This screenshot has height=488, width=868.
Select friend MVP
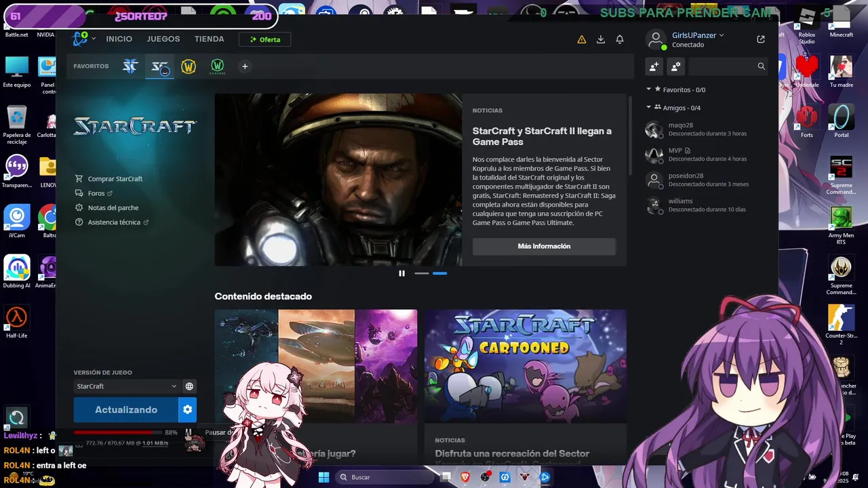click(707, 155)
